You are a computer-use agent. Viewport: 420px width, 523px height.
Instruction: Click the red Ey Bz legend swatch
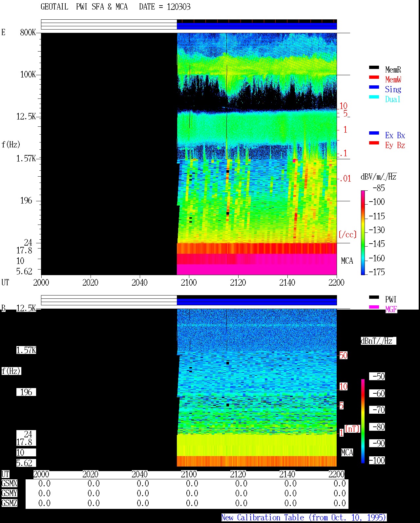(374, 143)
